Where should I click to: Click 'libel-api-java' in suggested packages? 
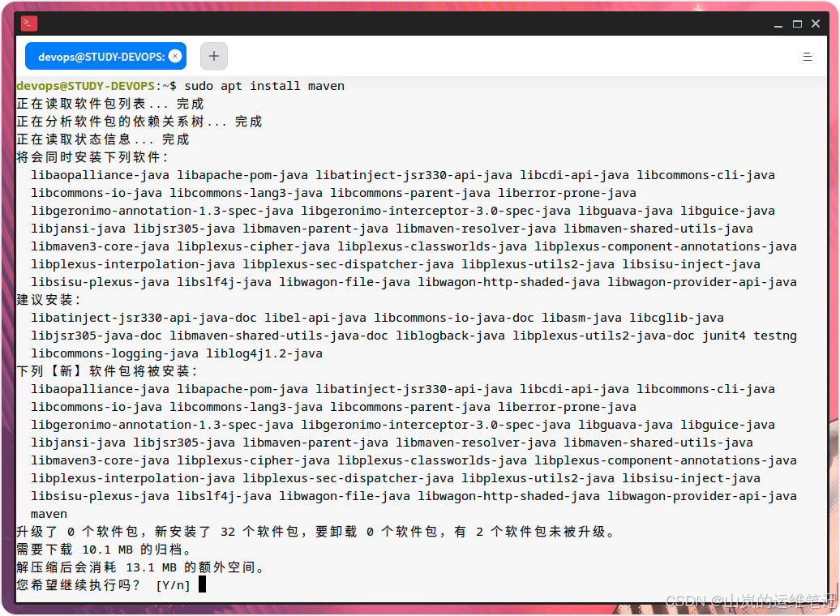[315, 318]
